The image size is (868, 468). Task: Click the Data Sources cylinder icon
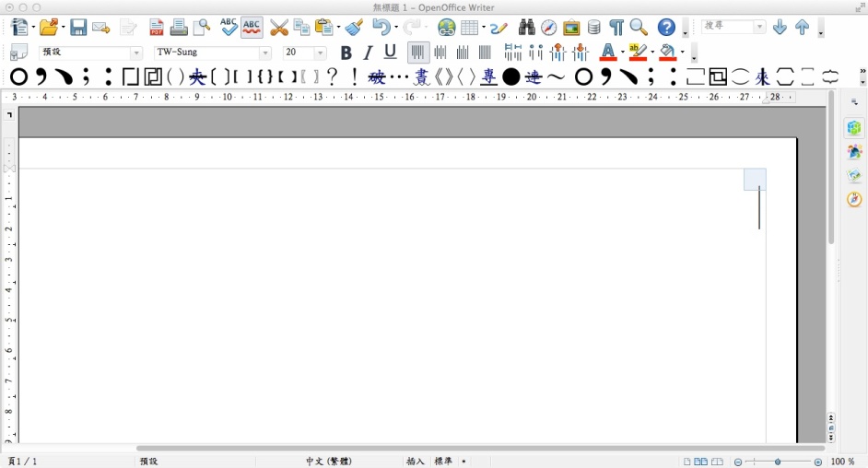point(594,28)
